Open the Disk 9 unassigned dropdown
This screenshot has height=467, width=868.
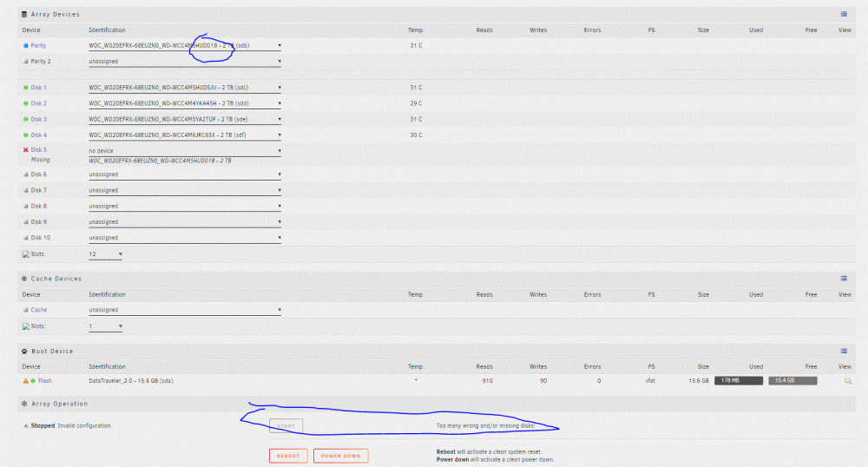pyautogui.click(x=185, y=222)
